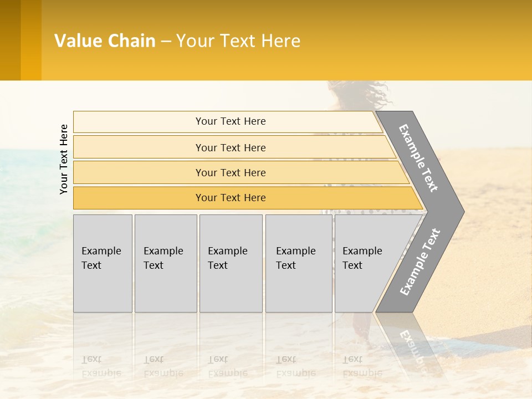Click the third gray "Example Text" box

coord(231,263)
